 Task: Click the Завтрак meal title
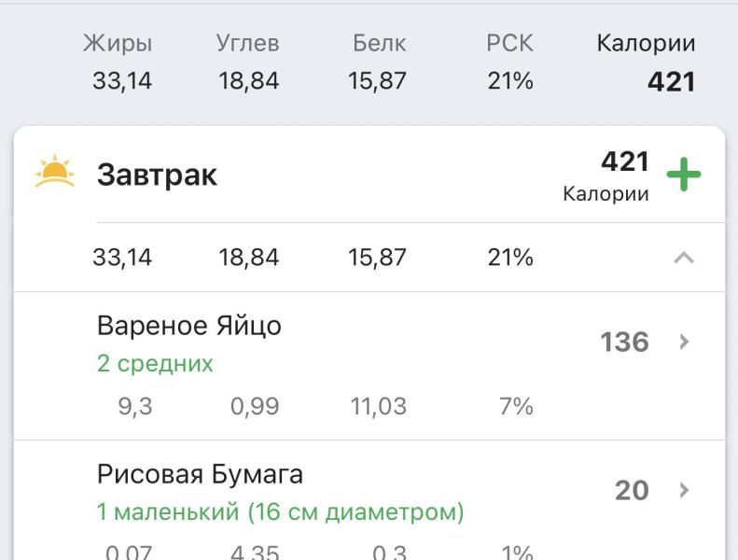click(157, 175)
